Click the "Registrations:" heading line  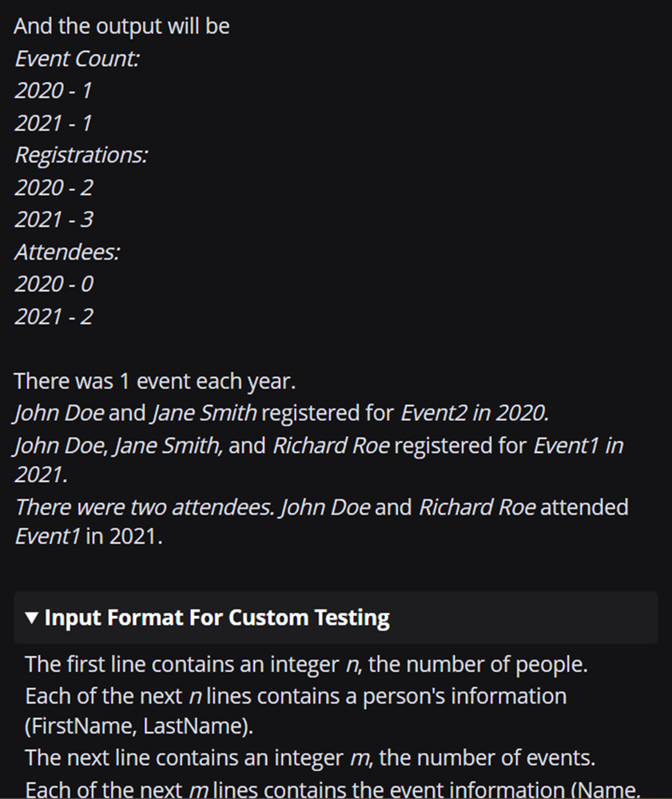tap(81, 155)
